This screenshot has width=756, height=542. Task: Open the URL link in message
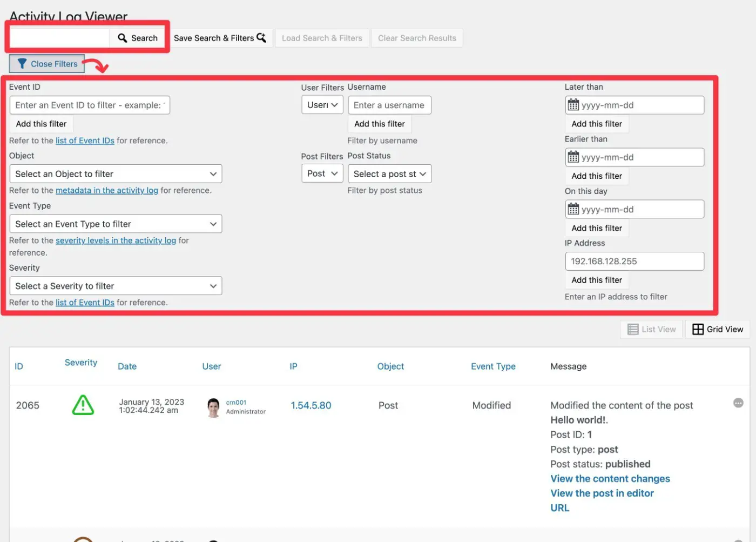560,508
